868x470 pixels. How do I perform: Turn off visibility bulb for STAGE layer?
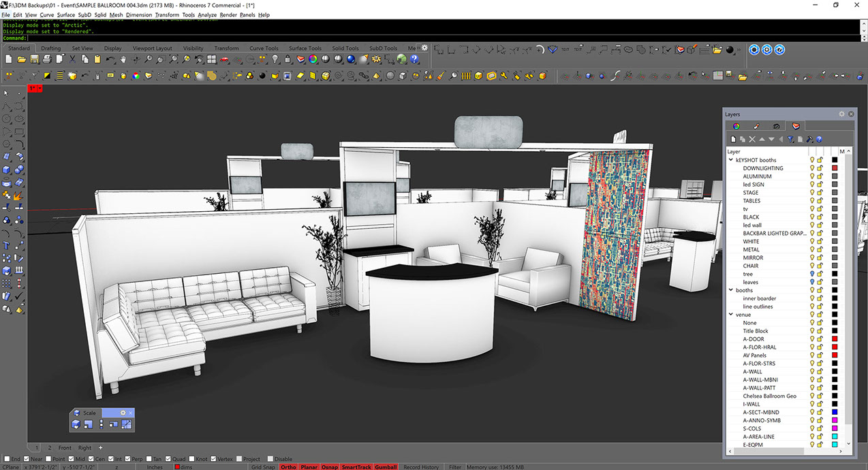point(812,193)
